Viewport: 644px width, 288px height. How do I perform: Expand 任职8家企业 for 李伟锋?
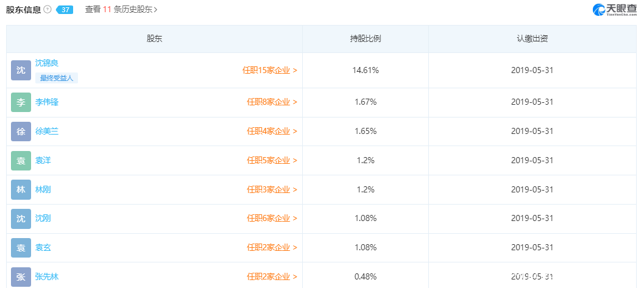coord(272,102)
